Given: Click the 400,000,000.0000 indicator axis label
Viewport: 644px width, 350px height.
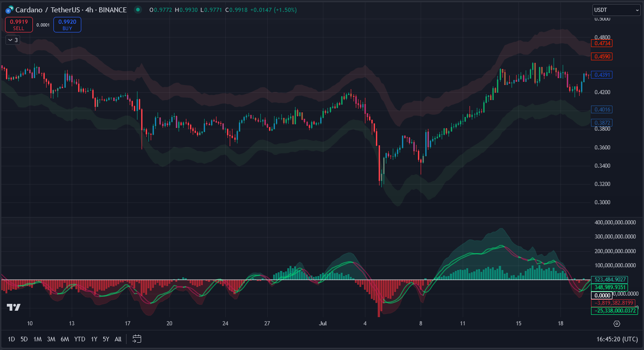Looking at the screenshot, I should tap(614, 223).
